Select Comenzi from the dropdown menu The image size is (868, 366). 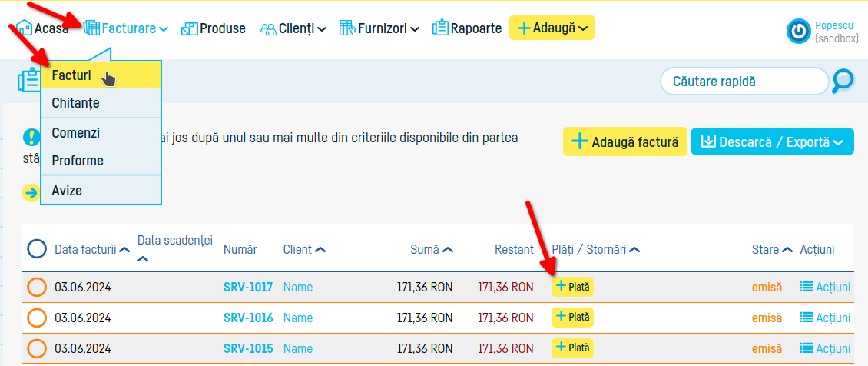point(101,133)
